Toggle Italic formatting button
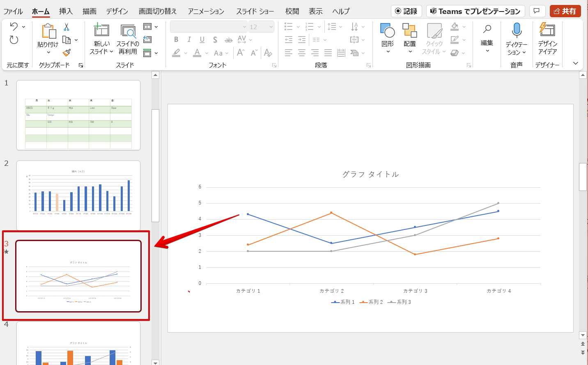 pos(189,39)
